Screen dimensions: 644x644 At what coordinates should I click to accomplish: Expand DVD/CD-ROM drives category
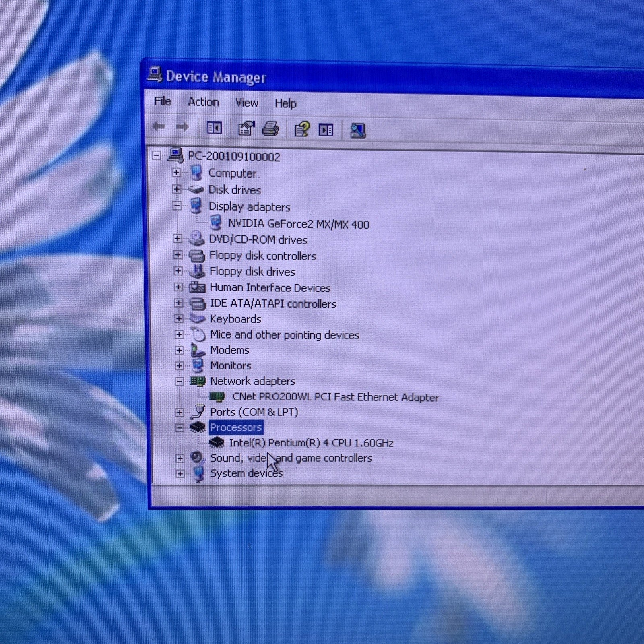pos(178,239)
